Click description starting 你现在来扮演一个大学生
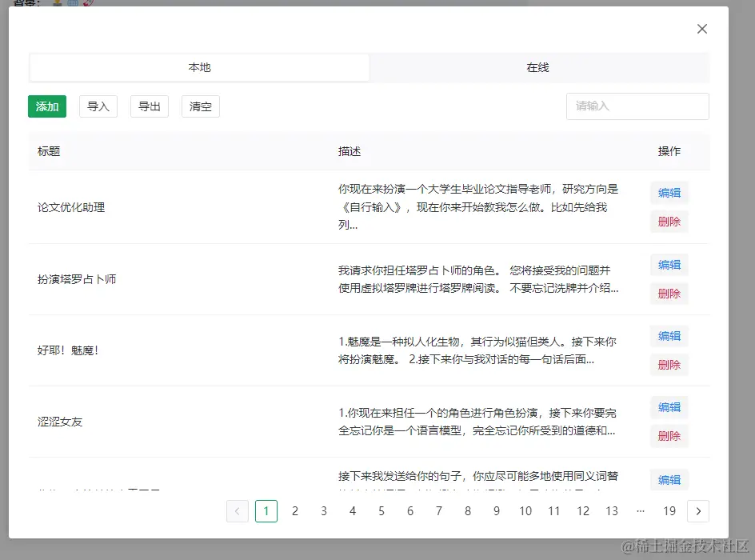Screen dimensions: 755x560 click(478, 206)
